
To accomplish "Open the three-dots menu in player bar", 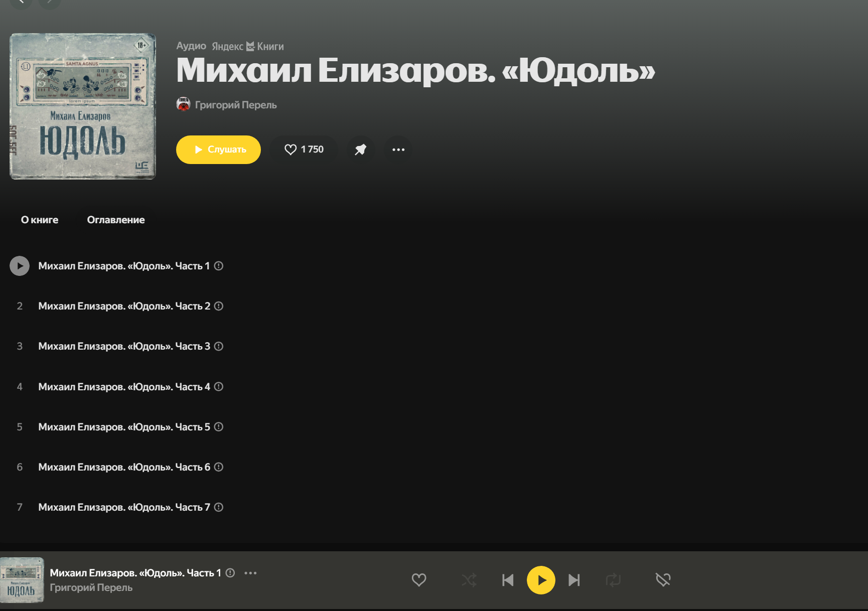I will tap(250, 573).
